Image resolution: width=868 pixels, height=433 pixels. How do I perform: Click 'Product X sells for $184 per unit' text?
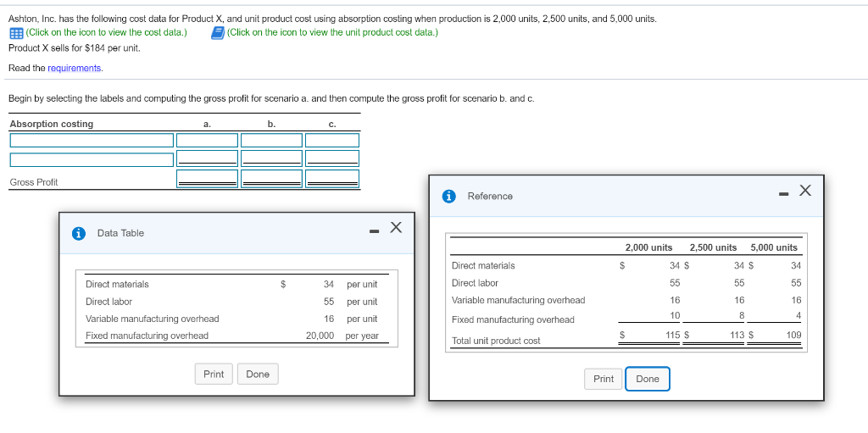click(75, 47)
